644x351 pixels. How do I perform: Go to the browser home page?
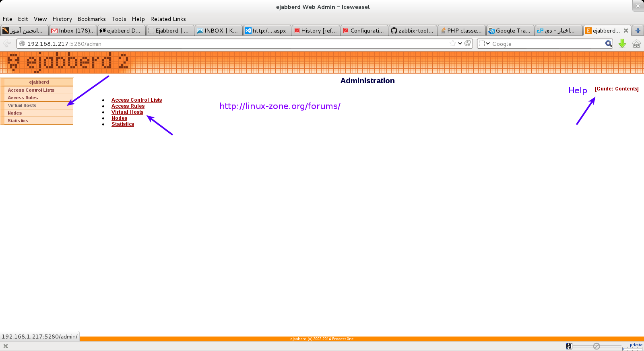click(x=636, y=43)
